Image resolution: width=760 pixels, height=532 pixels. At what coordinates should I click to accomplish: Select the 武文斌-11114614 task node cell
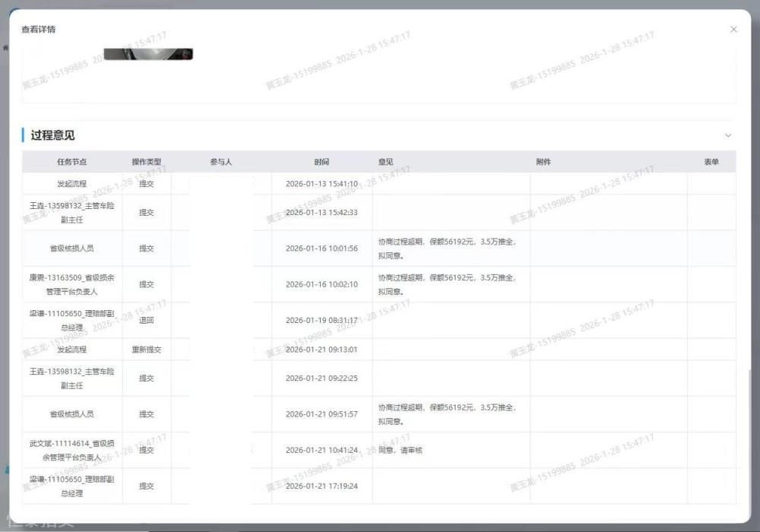pyautogui.click(x=71, y=450)
